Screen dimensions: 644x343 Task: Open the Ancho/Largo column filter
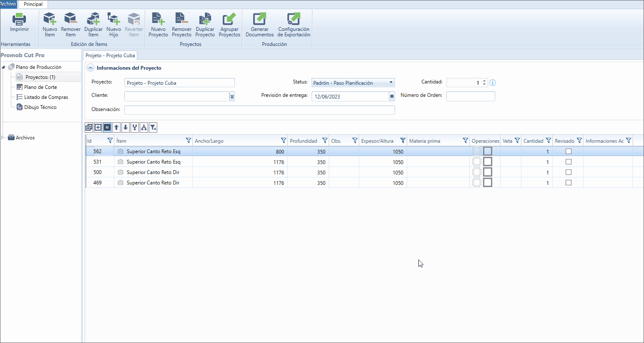pyautogui.click(x=284, y=141)
